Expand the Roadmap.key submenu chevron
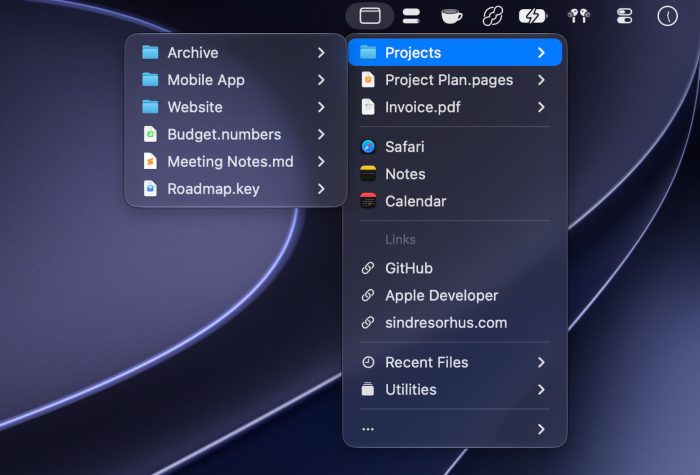Viewport: 700px width, 475px height. [x=321, y=189]
